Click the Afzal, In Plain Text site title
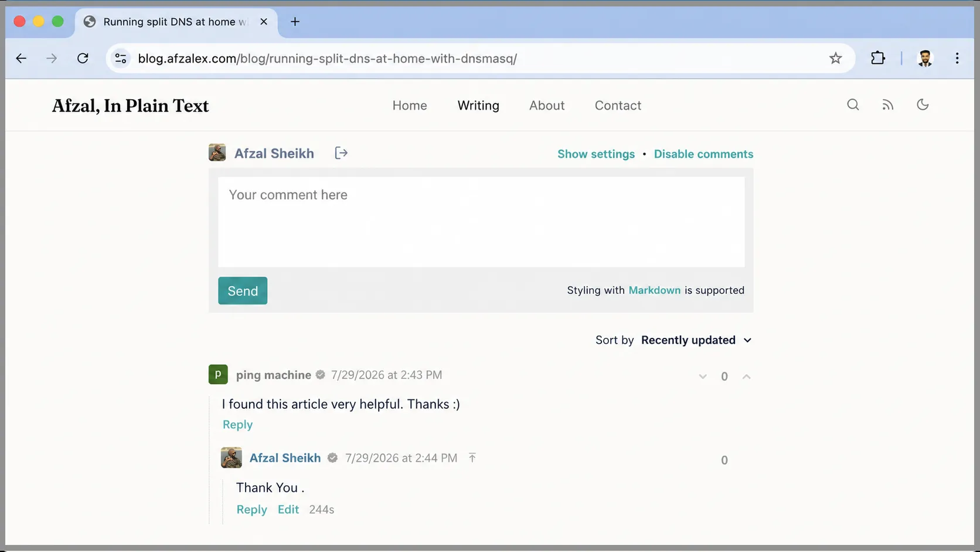 pos(130,106)
